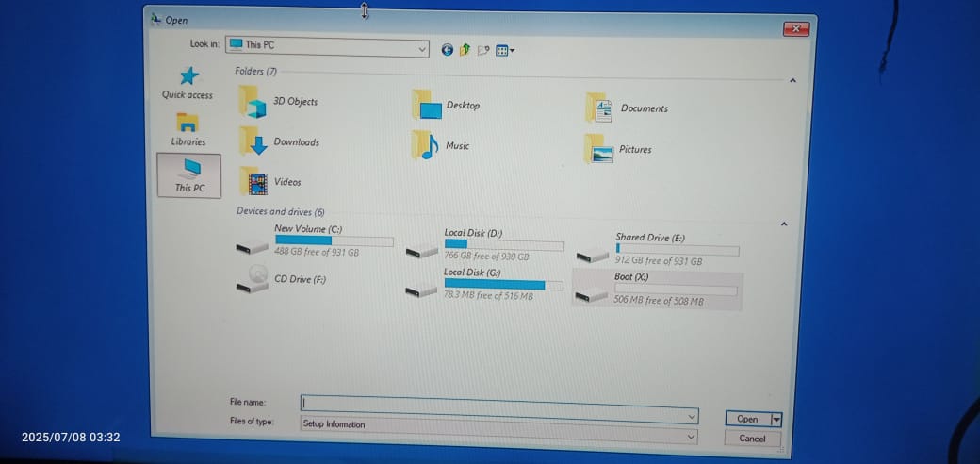Select the CD Drive (F:) icon
The image size is (980, 464).
[x=253, y=279]
